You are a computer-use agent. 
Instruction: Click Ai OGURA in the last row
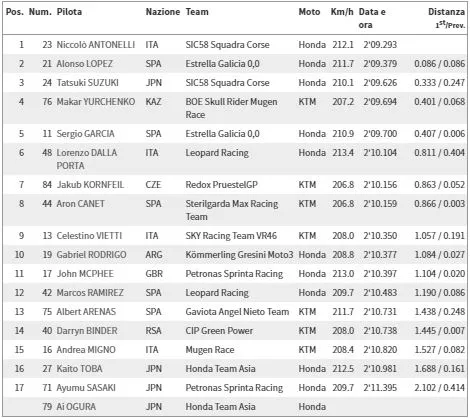pyautogui.click(x=76, y=406)
